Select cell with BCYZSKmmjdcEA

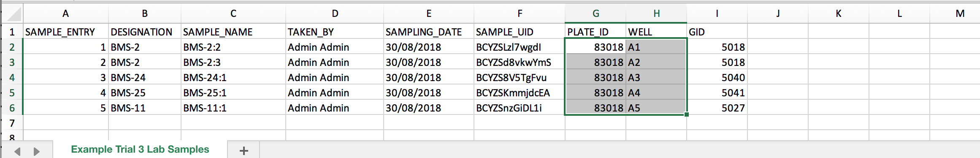[x=520, y=93]
